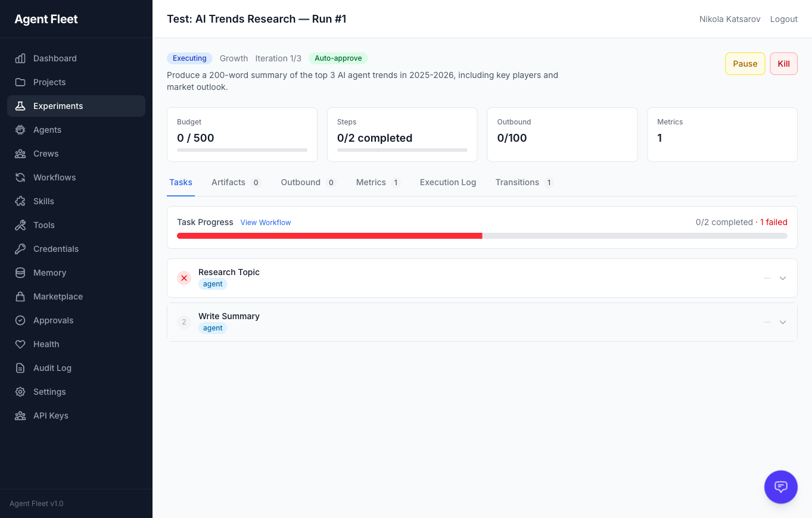Click the Marketplace shopping bag icon
Screen dimensions: 812x518
tap(20, 297)
